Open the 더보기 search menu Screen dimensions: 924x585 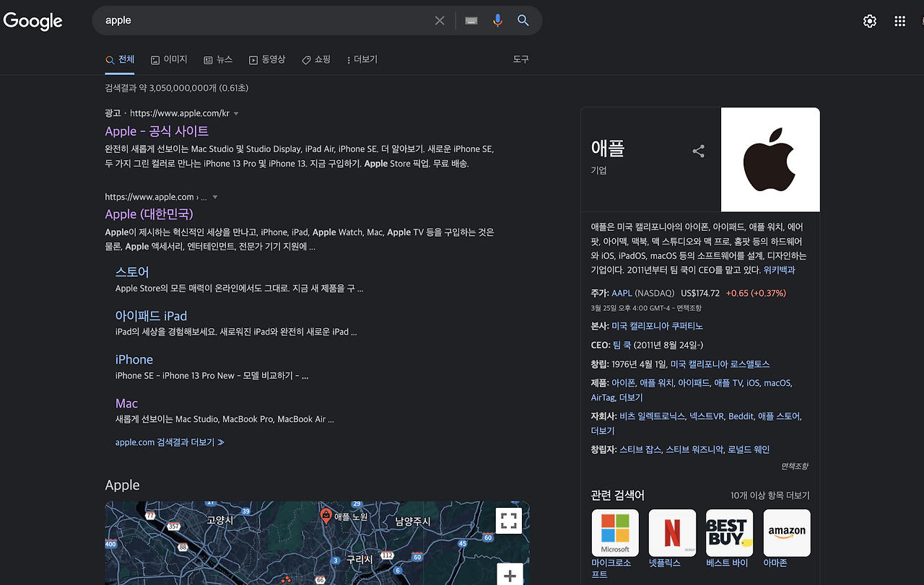362,59
